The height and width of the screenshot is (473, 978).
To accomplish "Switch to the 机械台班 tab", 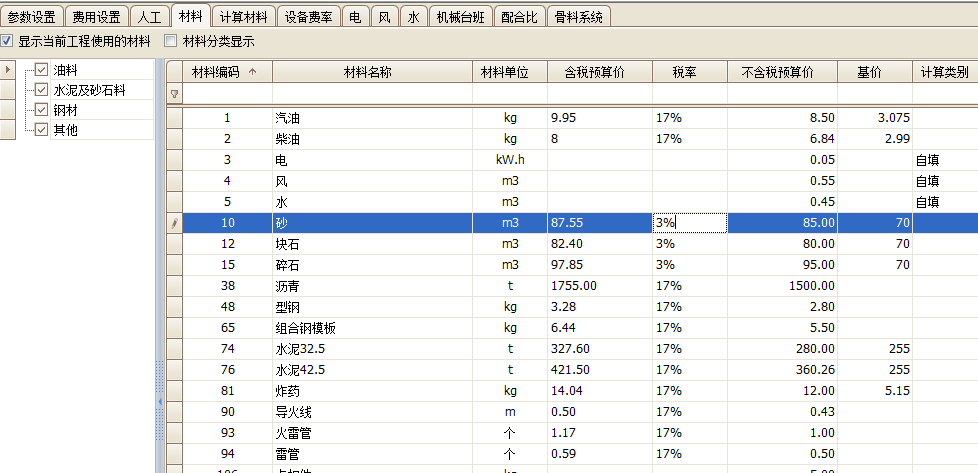I will click(462, 17).
